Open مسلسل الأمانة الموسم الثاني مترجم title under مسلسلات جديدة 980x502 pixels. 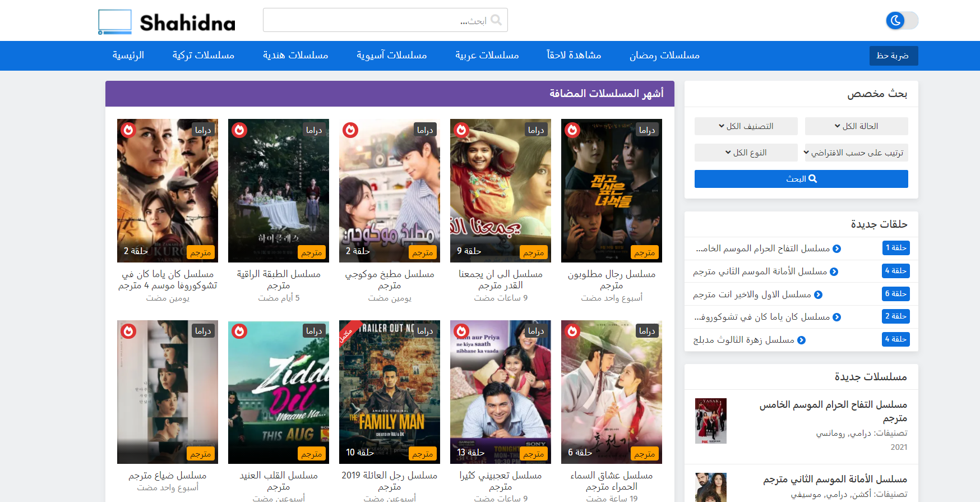tap(835, 480)
